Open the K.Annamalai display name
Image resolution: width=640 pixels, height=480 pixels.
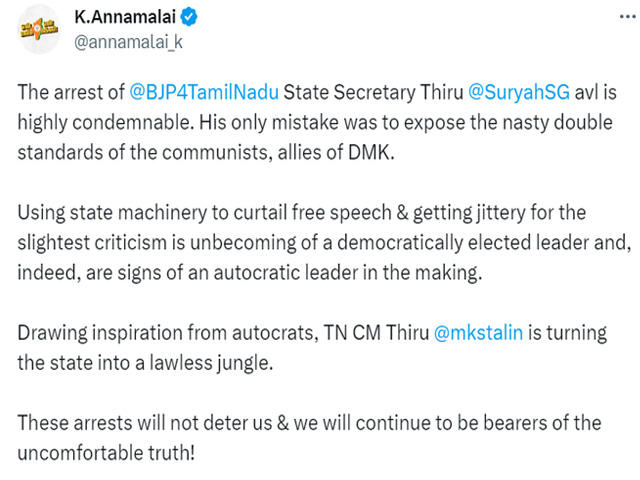[125, 17]
